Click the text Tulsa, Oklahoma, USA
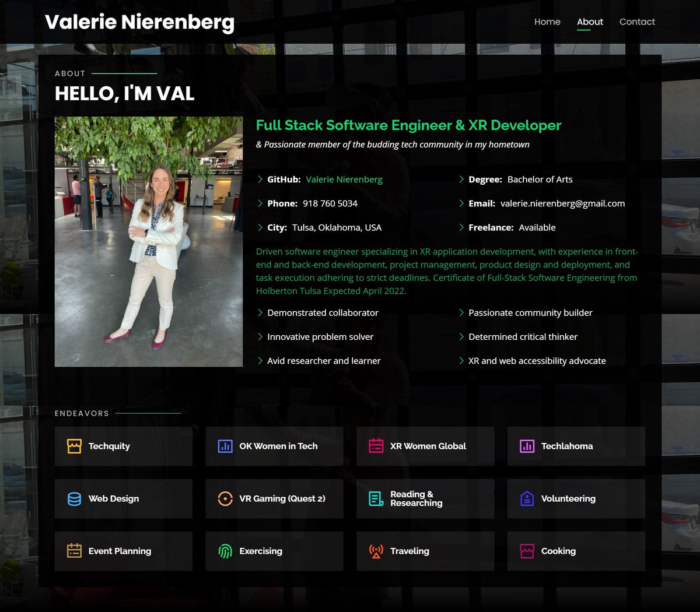700x612 pixels. click(337, 227)
